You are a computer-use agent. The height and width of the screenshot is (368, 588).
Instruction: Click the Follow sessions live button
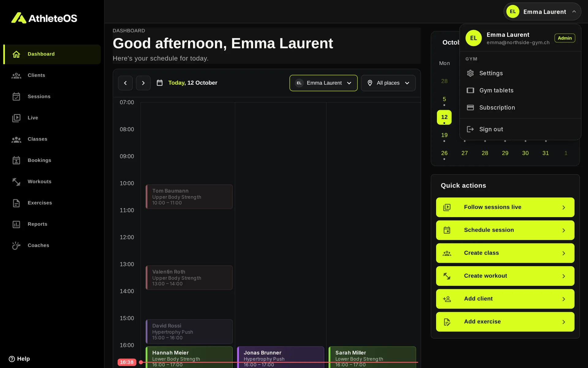click(505, 207)
